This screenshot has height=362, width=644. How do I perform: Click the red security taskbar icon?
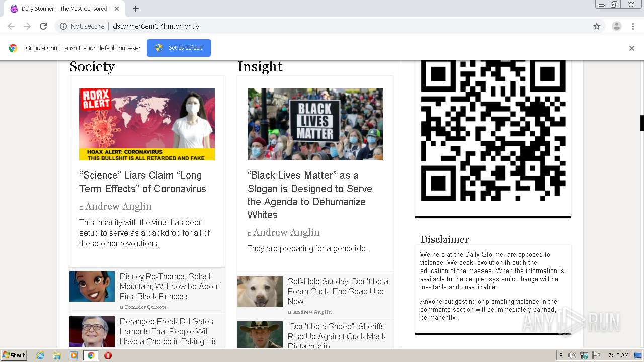point(108,355)
